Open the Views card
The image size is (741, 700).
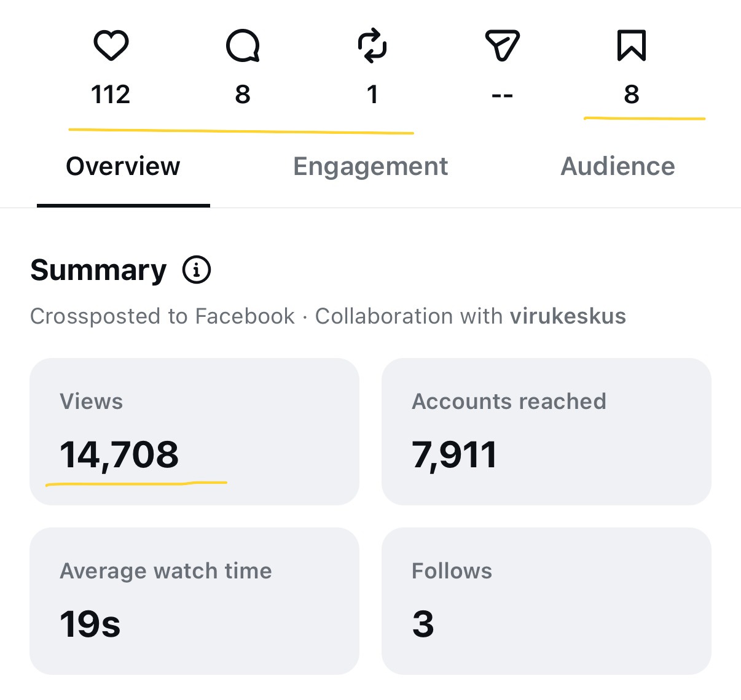194,432
